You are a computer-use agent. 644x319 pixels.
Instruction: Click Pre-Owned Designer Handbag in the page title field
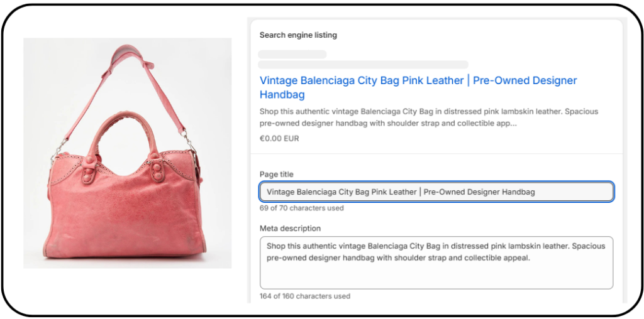point(479,192)
